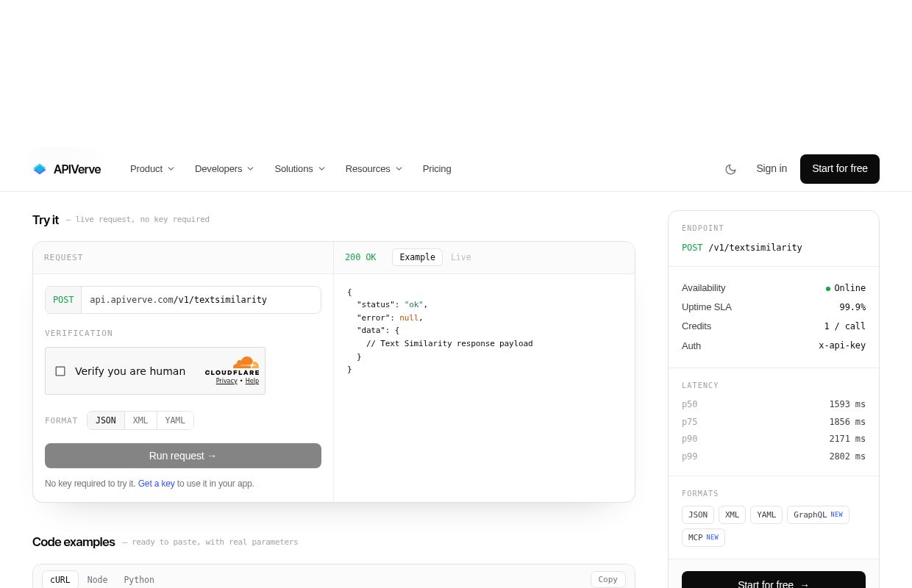Click the x-api-key auth value
This screenshot has height=588, width=912.
click(842, 345)
